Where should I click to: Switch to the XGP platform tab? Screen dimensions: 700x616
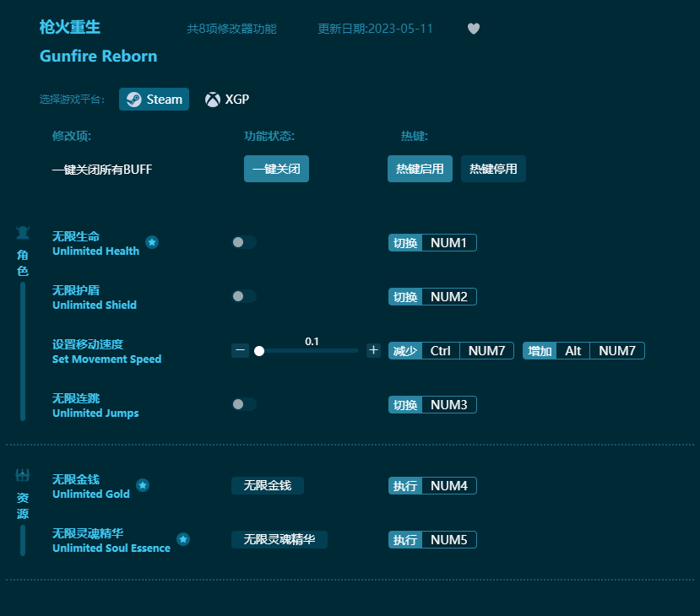click(x=227, y=99)
